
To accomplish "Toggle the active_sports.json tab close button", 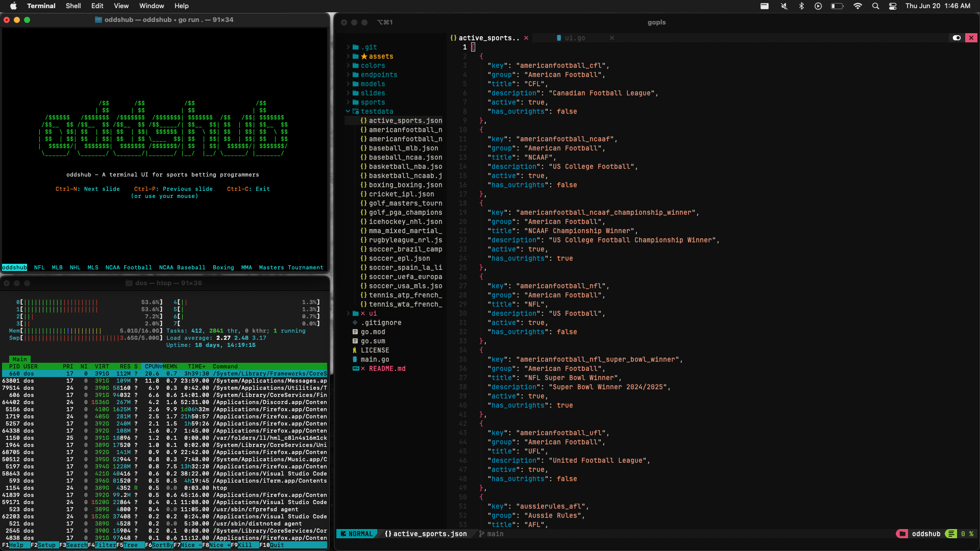I will 527,38.
